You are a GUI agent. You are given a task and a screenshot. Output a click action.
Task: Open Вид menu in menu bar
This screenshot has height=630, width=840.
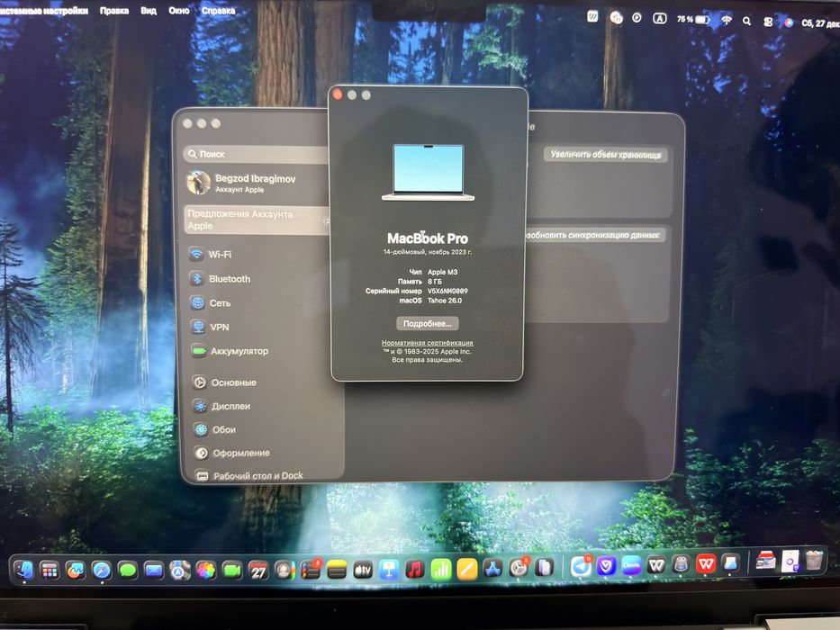[x=149, y=11]
